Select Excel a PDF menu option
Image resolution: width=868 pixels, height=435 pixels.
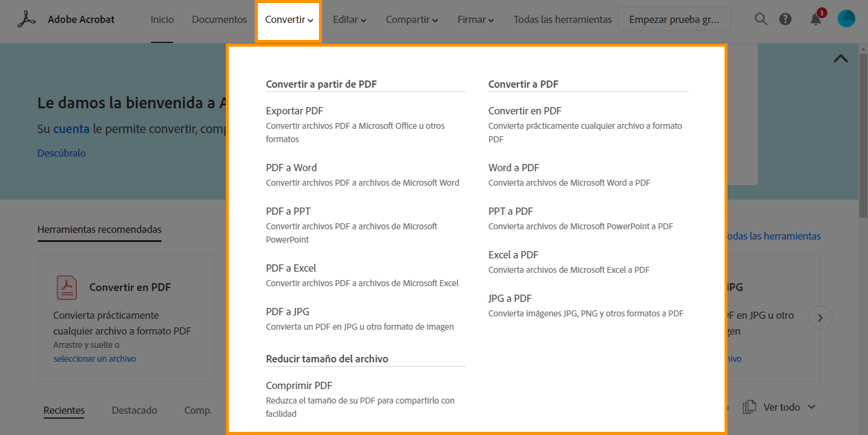pyautogui.click(x=513, y=255)
